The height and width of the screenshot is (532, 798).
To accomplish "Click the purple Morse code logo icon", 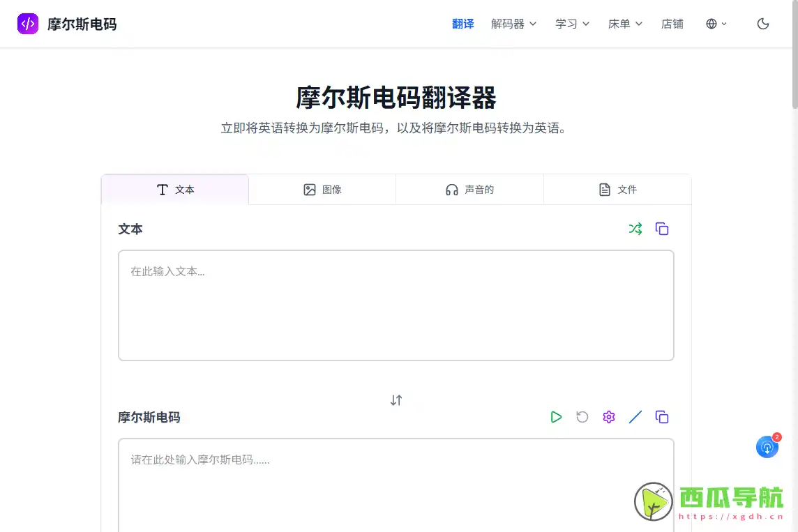I will click(27, 24).
